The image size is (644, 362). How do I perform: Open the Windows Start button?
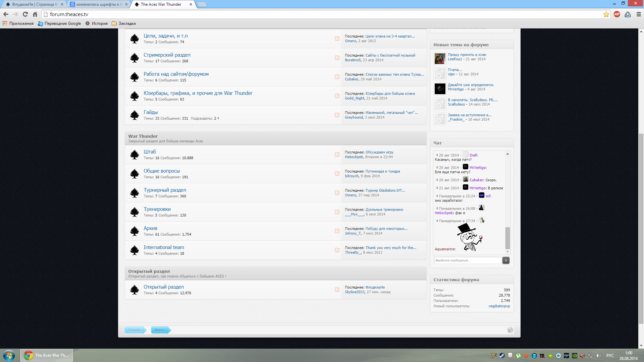pyautogui.click(x=9, y=355)
